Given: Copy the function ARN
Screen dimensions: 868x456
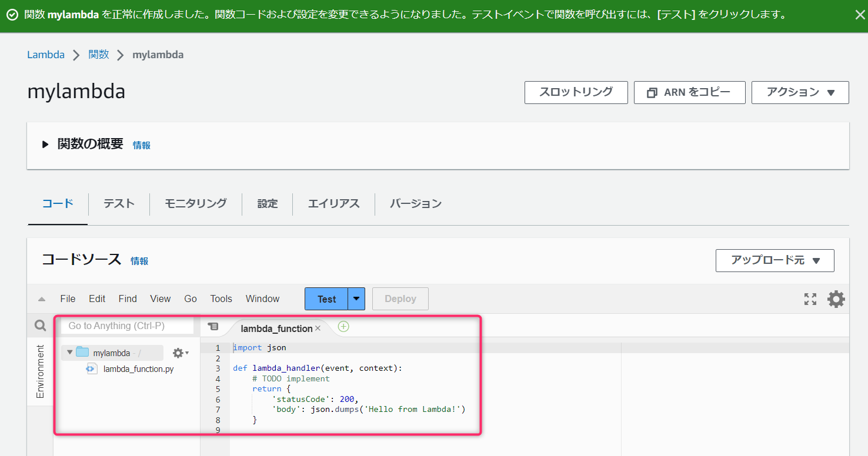Looking at the screenshot, I should tap(689, 92).
